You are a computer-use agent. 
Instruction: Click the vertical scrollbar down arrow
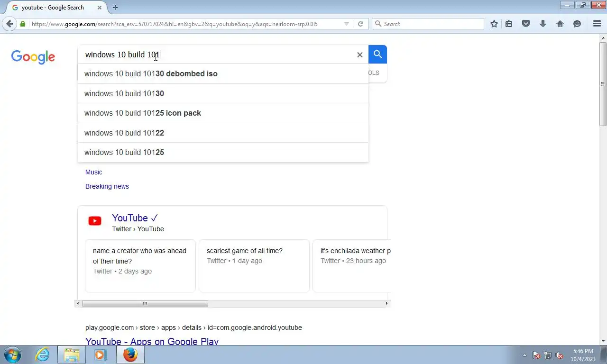(603, 341)
